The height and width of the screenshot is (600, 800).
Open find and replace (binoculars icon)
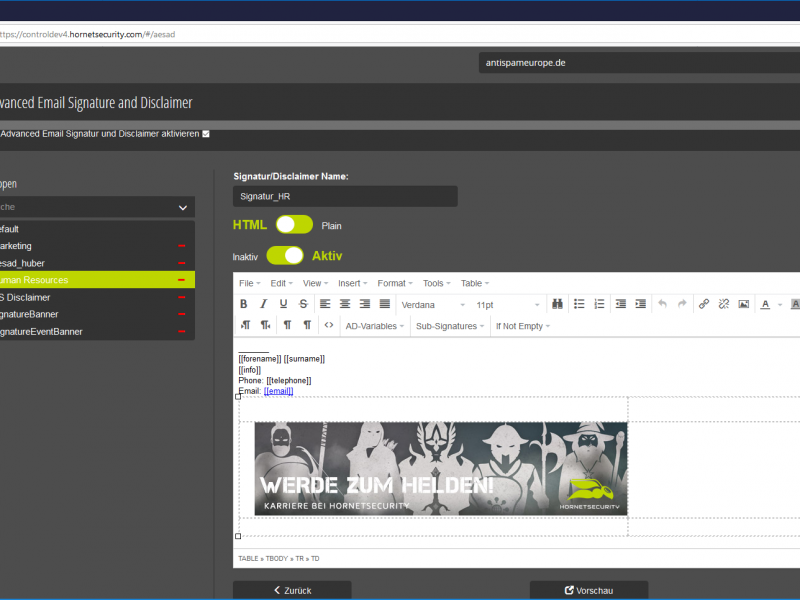(x=557, y=304)
